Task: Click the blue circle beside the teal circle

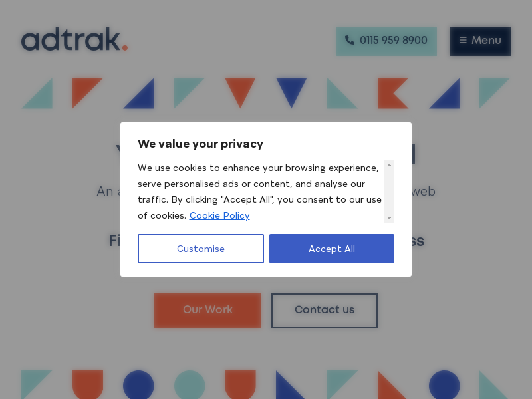Action: (x=138, y=385)
